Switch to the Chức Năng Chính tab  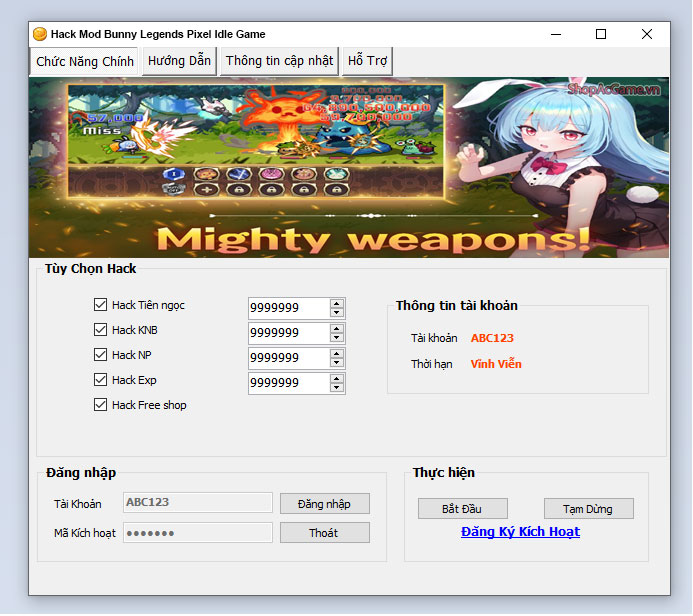point(84,61)
